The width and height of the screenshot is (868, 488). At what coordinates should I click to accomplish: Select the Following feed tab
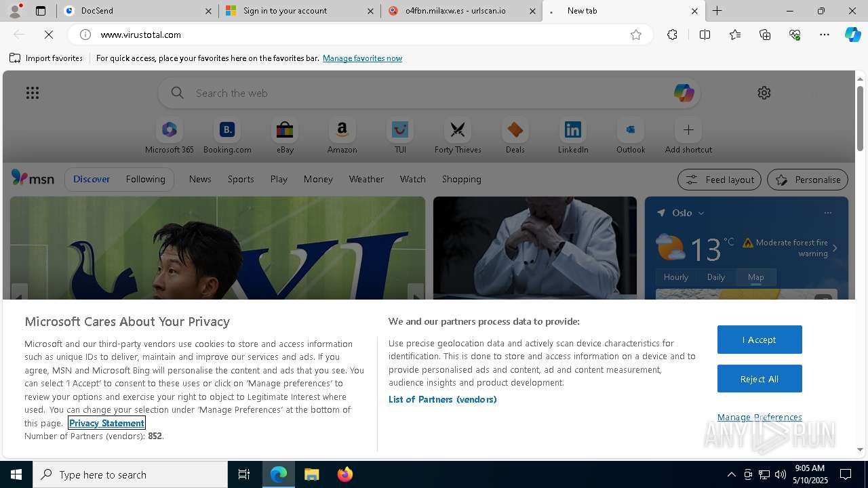145,179
